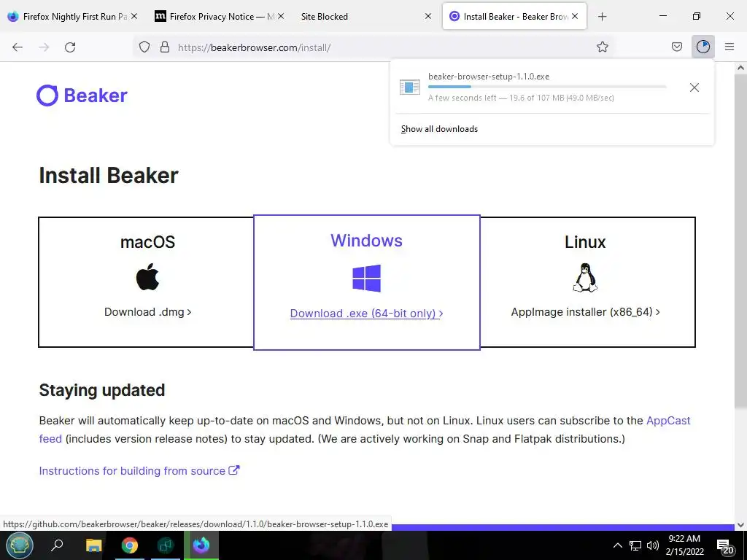Click the macOS heading text
The height and width of the screenshot is (560, 747).
click(147, 242)
